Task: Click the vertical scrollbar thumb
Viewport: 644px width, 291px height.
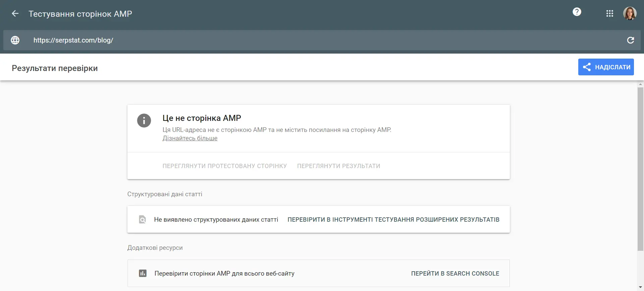Action: pyautogui.click(x=640, y=169)
